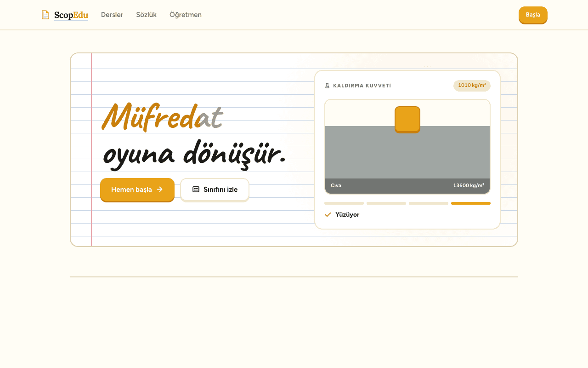Select the second progress step segment

coord(386,203)
